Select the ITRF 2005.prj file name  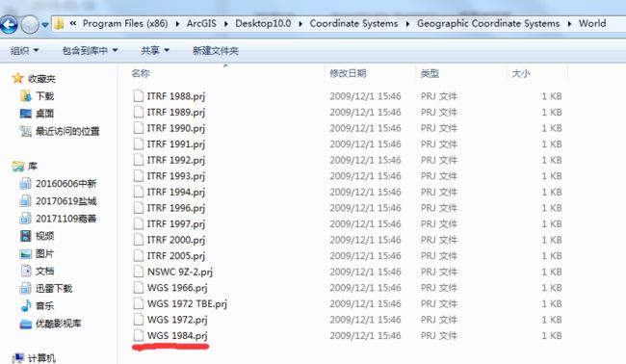click(176, 256)
